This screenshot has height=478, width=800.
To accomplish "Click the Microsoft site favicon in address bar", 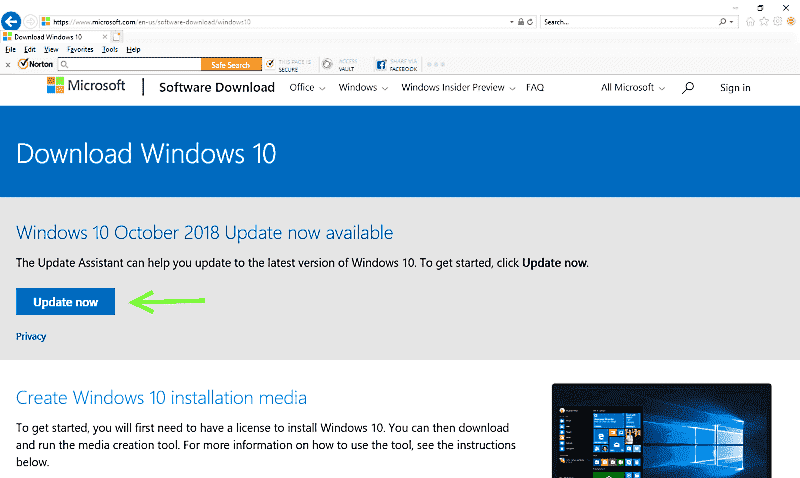I will pos(46,21).
